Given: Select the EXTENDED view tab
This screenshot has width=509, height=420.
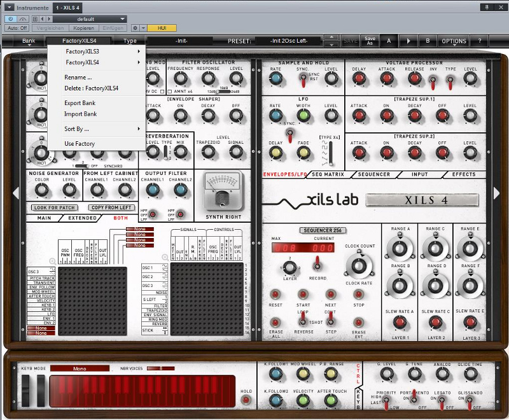Looking at the screenshot, I should (x=82, y=218).
